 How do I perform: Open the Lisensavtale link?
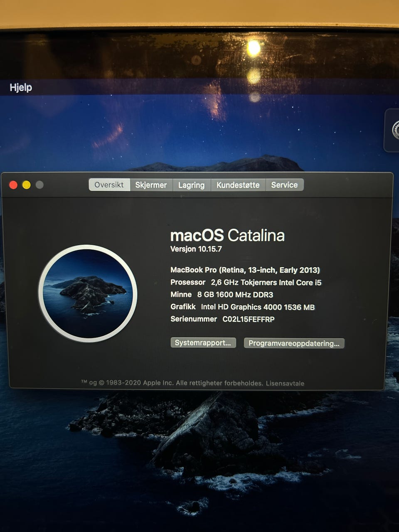[285, 383]
